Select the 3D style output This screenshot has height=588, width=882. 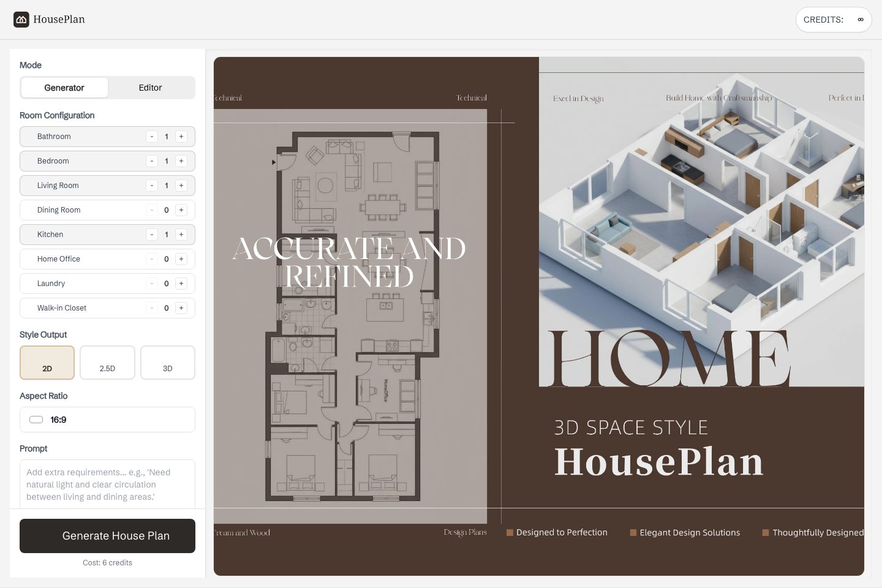168,363
